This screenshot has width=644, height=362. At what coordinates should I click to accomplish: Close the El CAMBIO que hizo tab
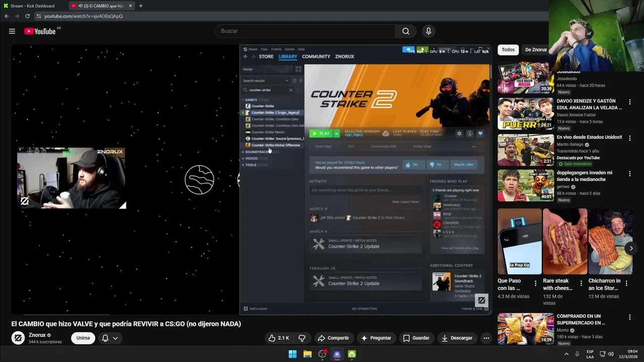click(130, 6)
